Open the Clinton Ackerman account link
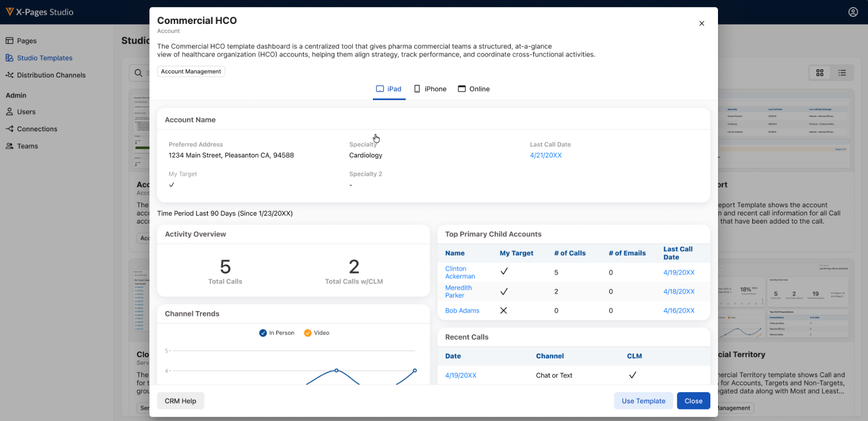The height and width of the screenshot is (421, 868). (460, 273)
